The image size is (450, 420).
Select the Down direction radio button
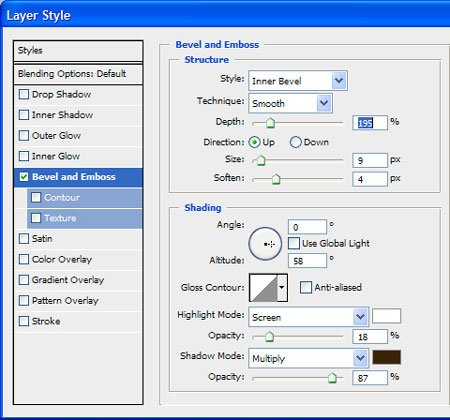[295, 142]
